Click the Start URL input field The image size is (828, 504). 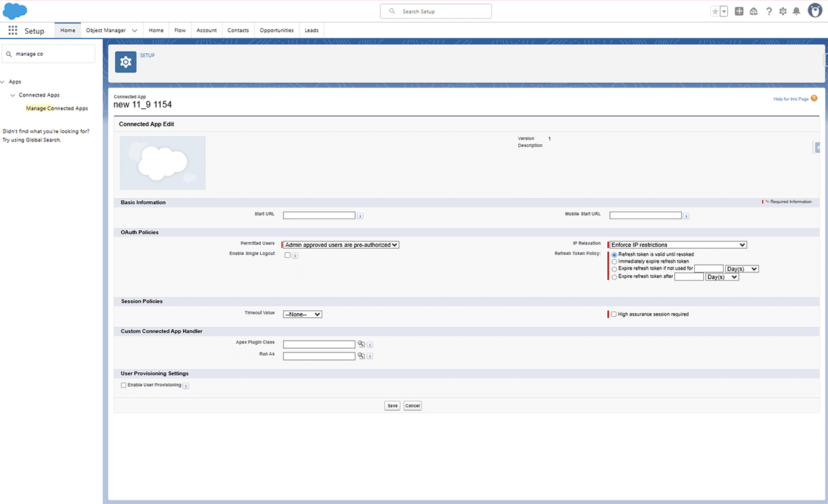(x=319, y=215)
